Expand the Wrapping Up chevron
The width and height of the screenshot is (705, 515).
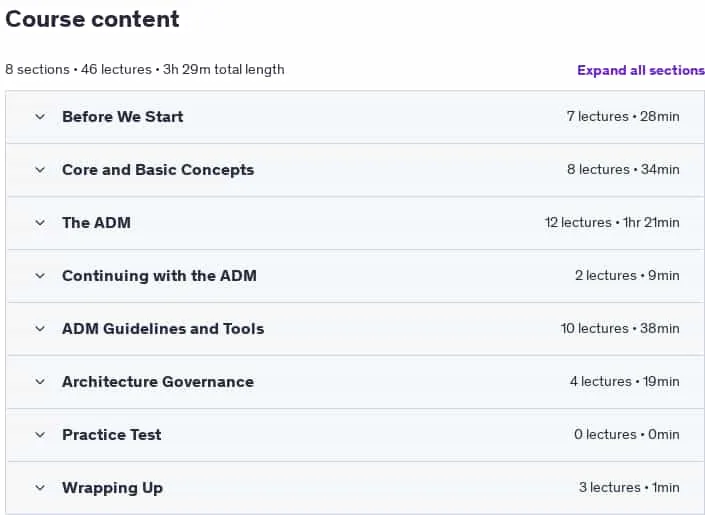[40, 488]
